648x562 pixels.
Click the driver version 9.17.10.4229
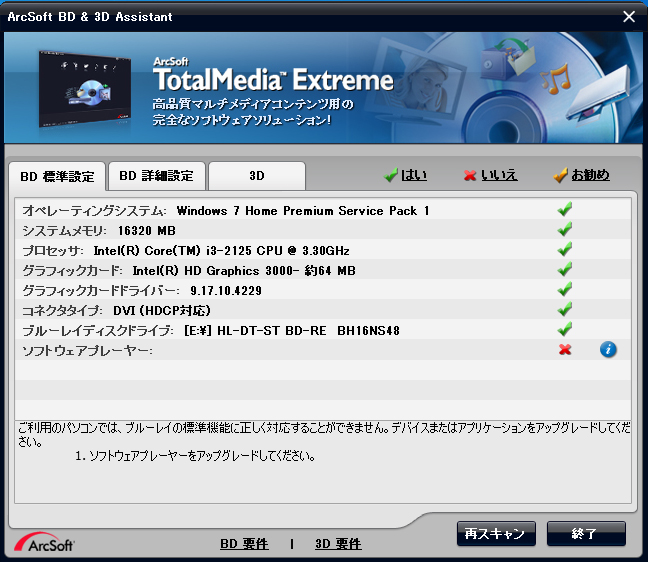pyautogui.click(x=226, y=291)
